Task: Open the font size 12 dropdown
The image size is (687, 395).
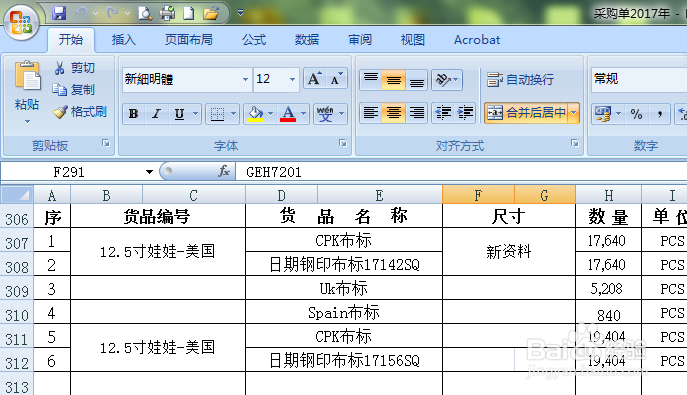Action: click(x=292, y=79)
